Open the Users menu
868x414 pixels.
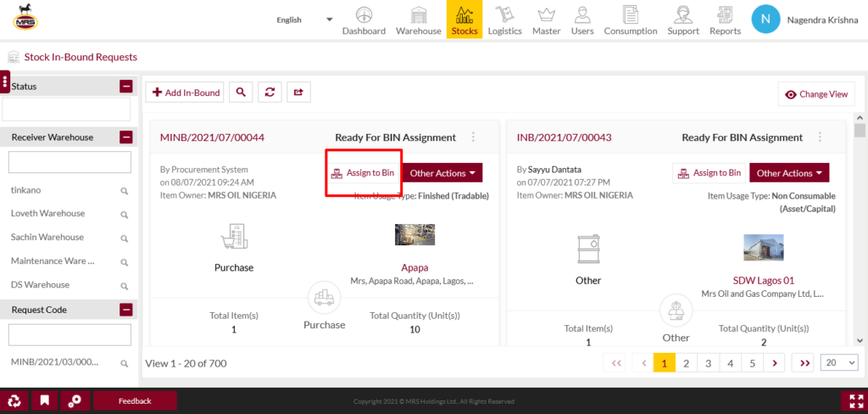(582, 20)
